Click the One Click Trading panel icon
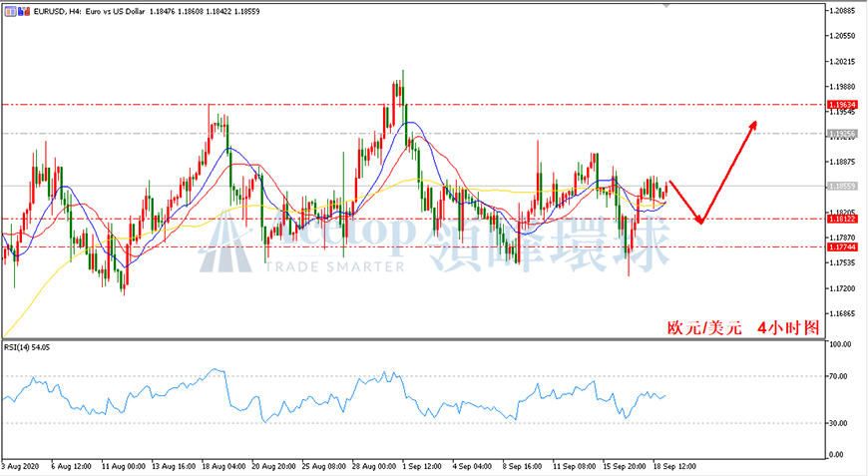Image resolution: width=868 pixels, height=476 pixels. (11, 11)
